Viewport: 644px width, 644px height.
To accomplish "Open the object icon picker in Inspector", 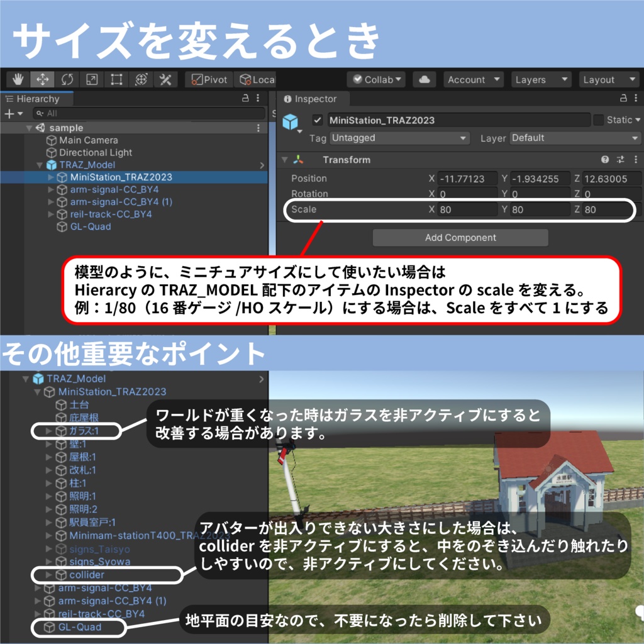I will point(292,123).
